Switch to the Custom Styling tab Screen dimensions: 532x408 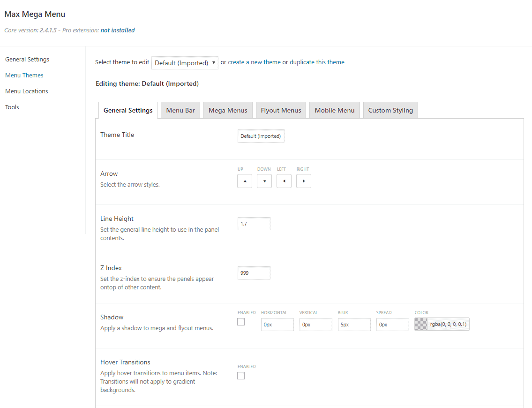coord(390,110)
